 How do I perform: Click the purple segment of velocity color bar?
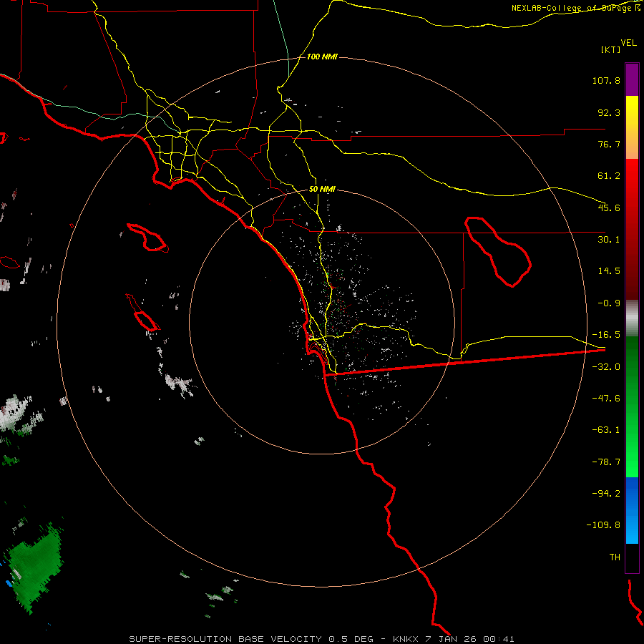pyautogui.click(x=632, y=79)
